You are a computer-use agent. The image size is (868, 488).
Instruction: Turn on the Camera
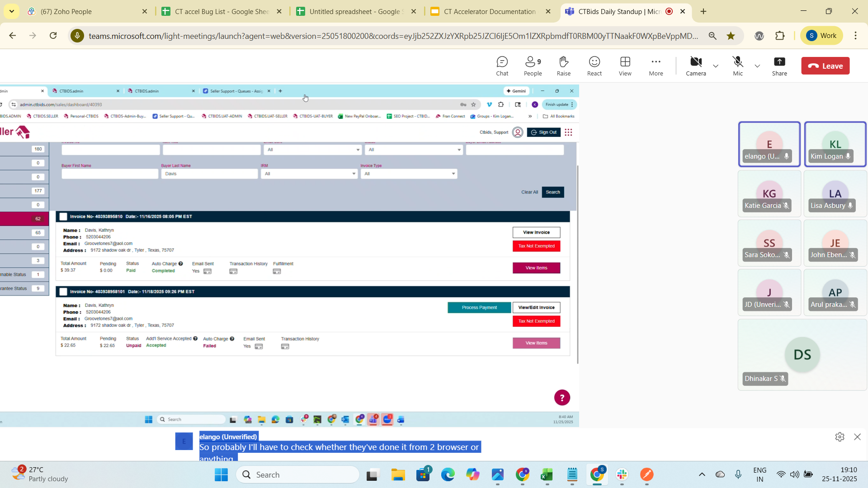tap(695, 66)
